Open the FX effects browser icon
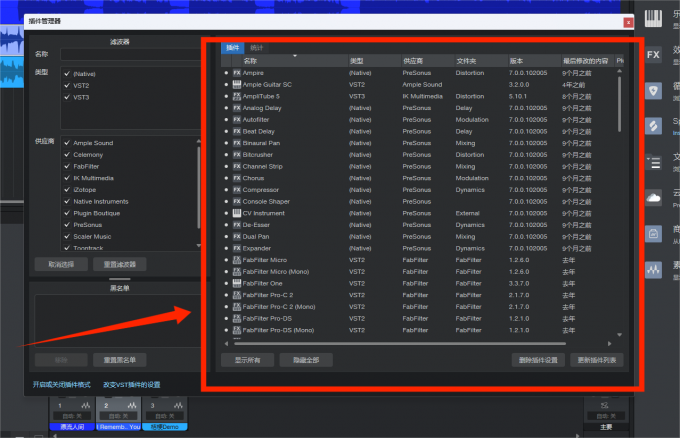This screenshot has height=438, width=680. 653,55
